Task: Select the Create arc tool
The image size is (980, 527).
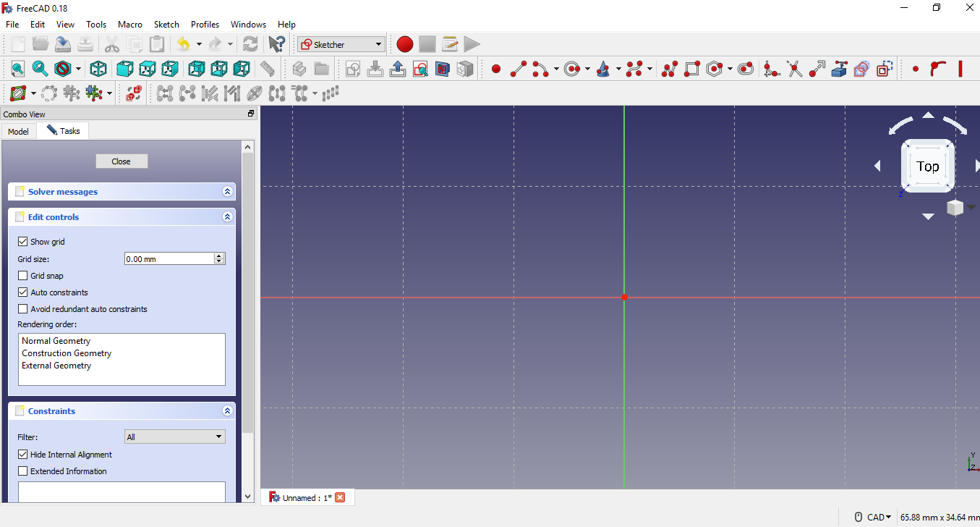Action: (541, 69)
